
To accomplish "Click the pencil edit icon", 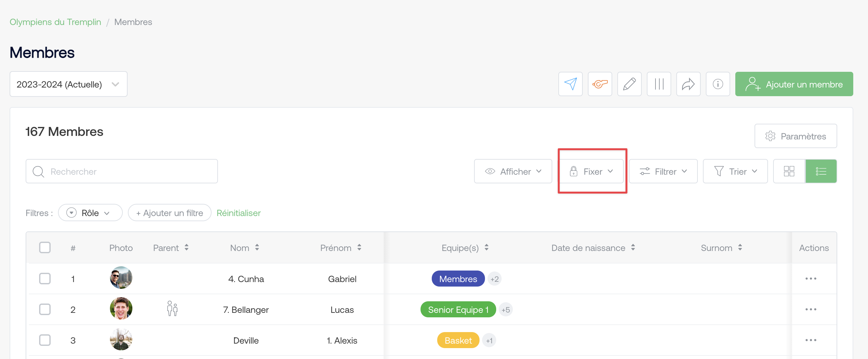I will tap(629, 84).
